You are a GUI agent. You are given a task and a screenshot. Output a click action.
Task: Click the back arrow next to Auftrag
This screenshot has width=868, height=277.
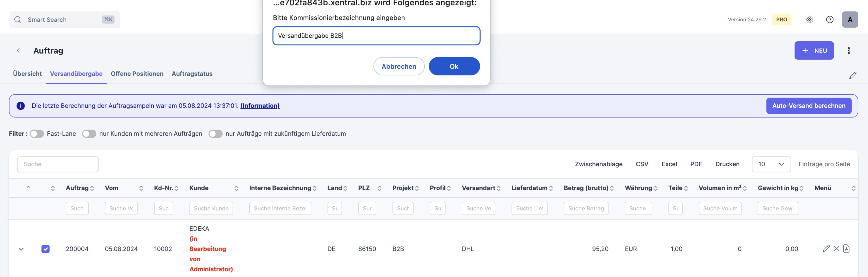(x=18, y=51)
